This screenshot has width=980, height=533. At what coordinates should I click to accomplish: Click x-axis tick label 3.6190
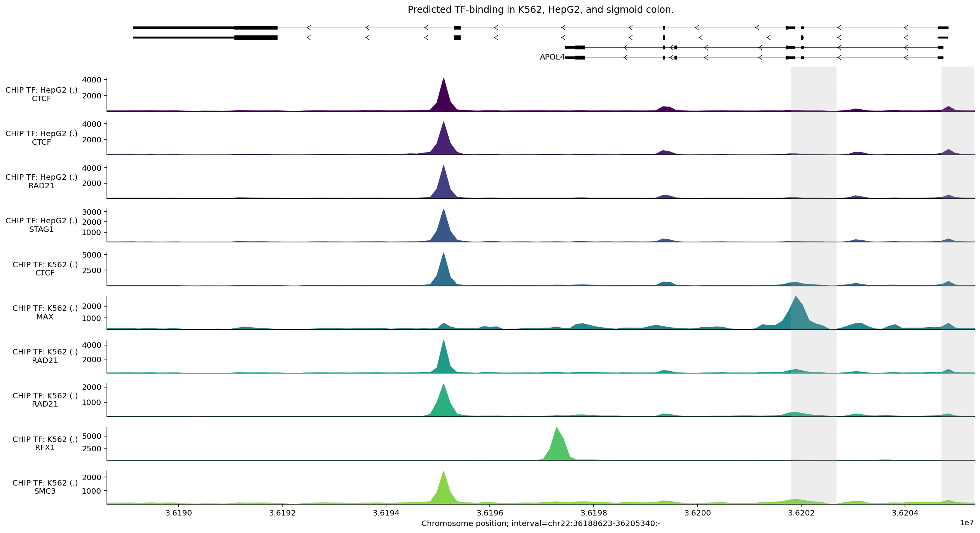(178, 513)
